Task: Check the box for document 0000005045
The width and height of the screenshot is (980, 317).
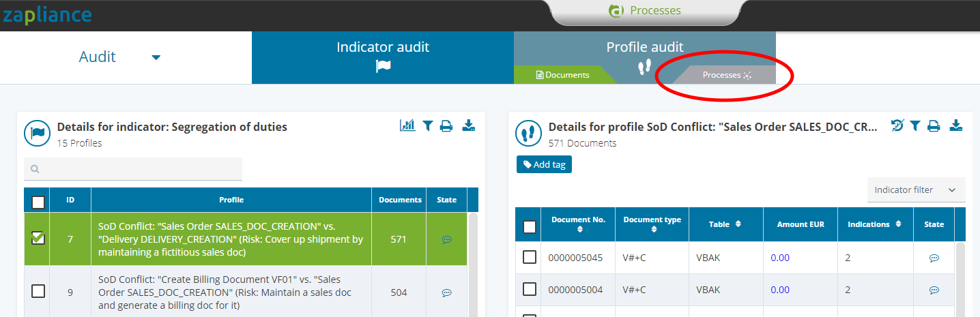Action: (x=530, y=257)
